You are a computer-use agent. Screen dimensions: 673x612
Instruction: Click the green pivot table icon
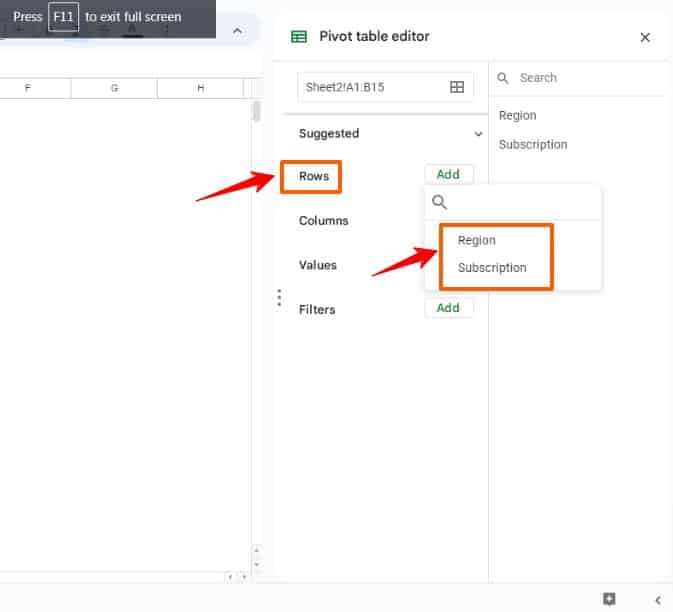coord(299,37)
